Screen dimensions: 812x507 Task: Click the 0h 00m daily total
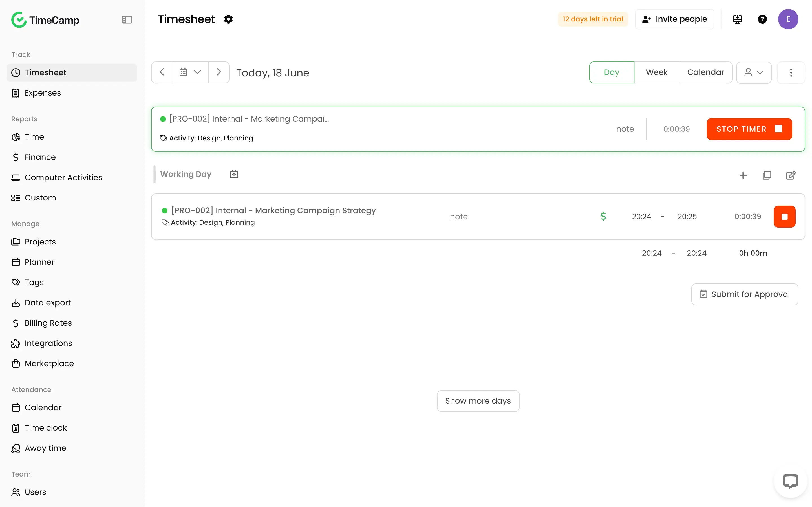[x=753, y=253]
